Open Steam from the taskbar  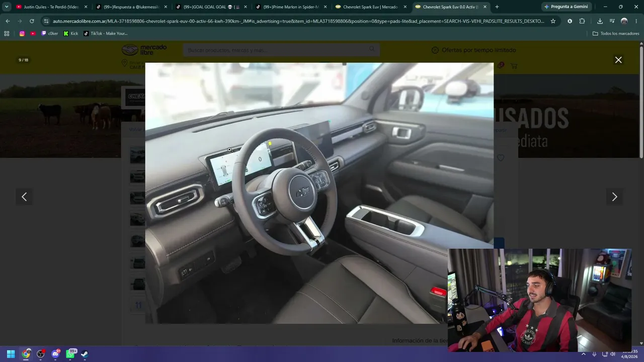pyautogui.click(x=85, y=354)
